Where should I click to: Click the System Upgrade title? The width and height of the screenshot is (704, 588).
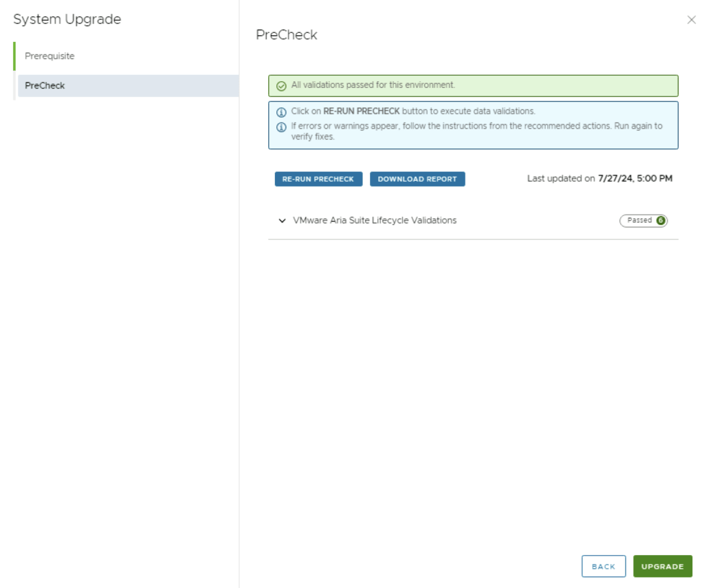(x=67, y=19)
